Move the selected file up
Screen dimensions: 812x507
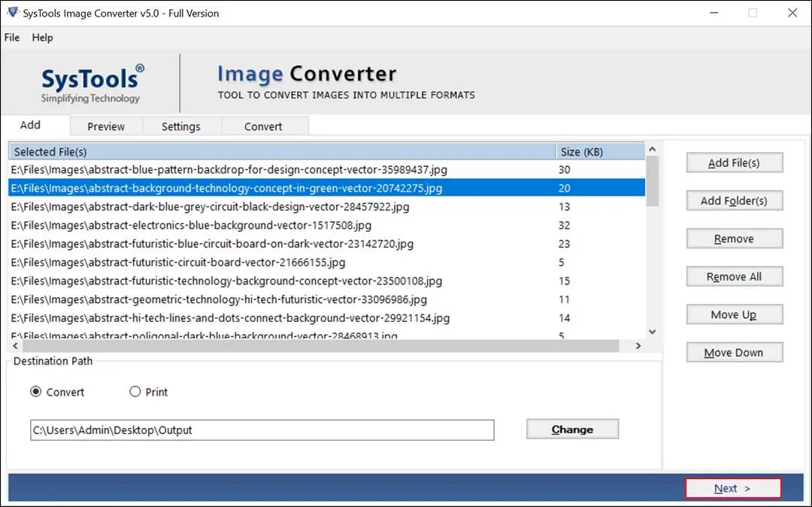coord(735,314)
